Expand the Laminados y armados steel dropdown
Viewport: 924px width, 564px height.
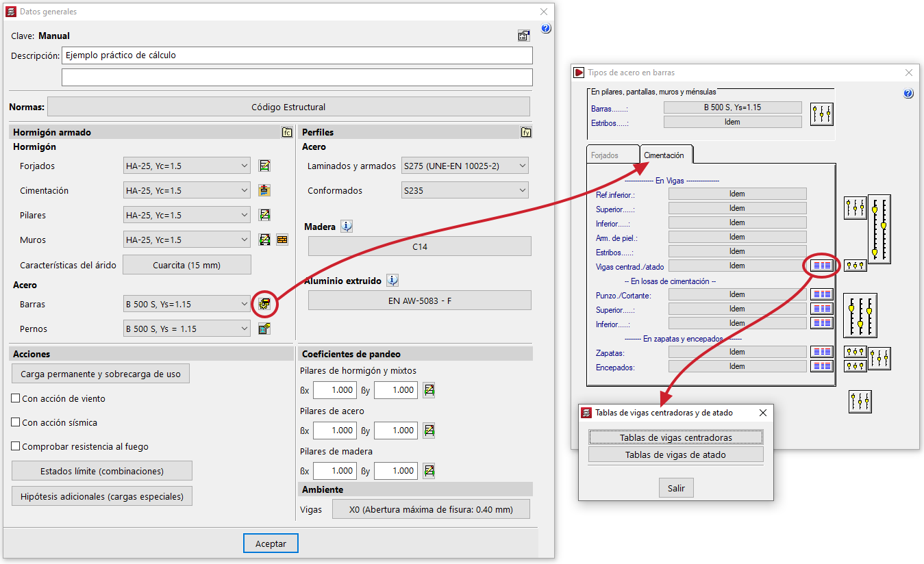(464, 166)
